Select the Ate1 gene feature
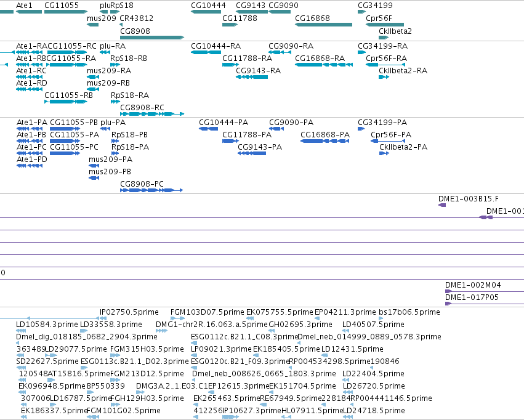Screen dimensions: 524x420 [x=29, y=12]
